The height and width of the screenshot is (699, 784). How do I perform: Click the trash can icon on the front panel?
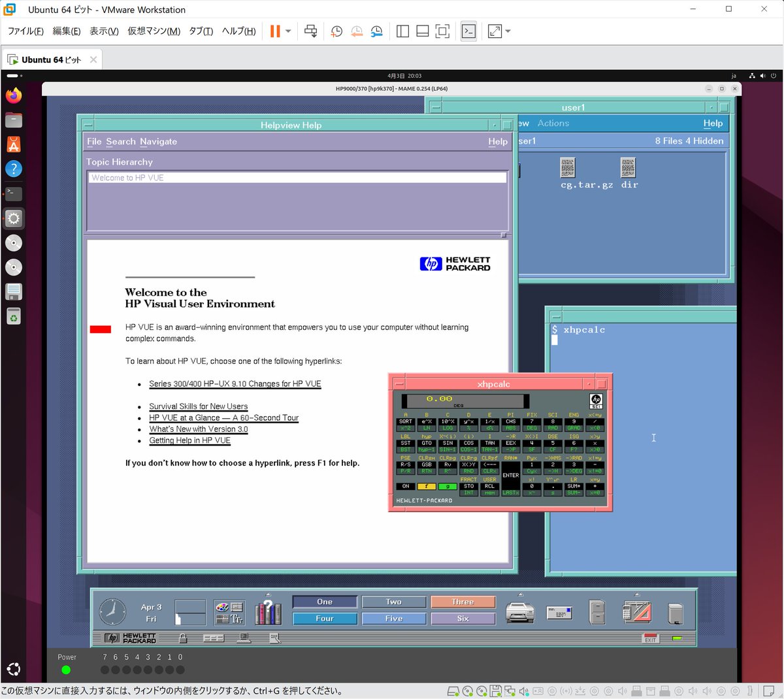click(x=676, y=614)
